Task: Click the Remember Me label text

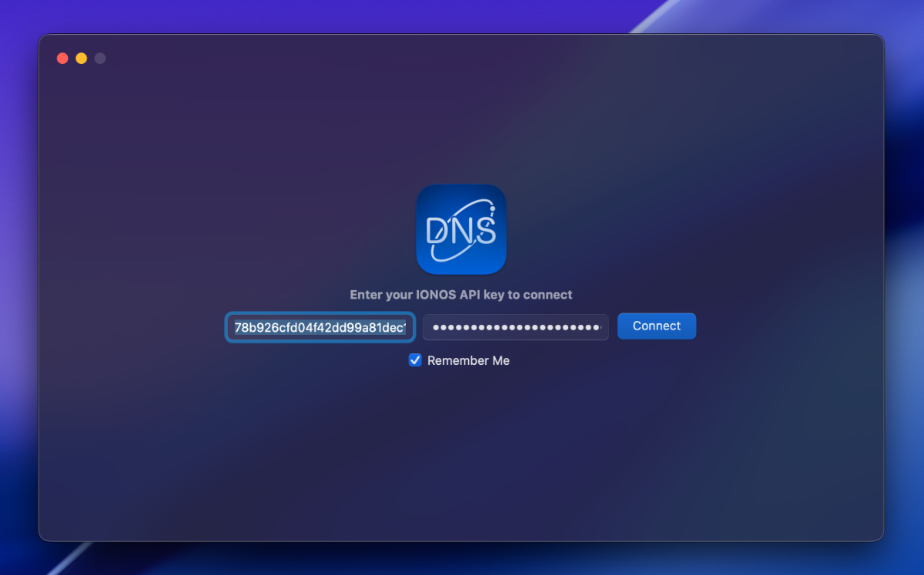Action: [x=469, y=360]
